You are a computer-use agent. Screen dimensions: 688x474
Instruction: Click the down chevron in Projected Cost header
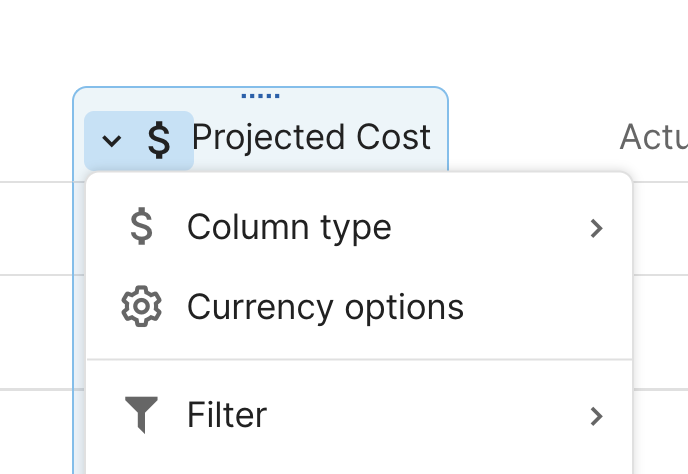[x=113, y=141]
